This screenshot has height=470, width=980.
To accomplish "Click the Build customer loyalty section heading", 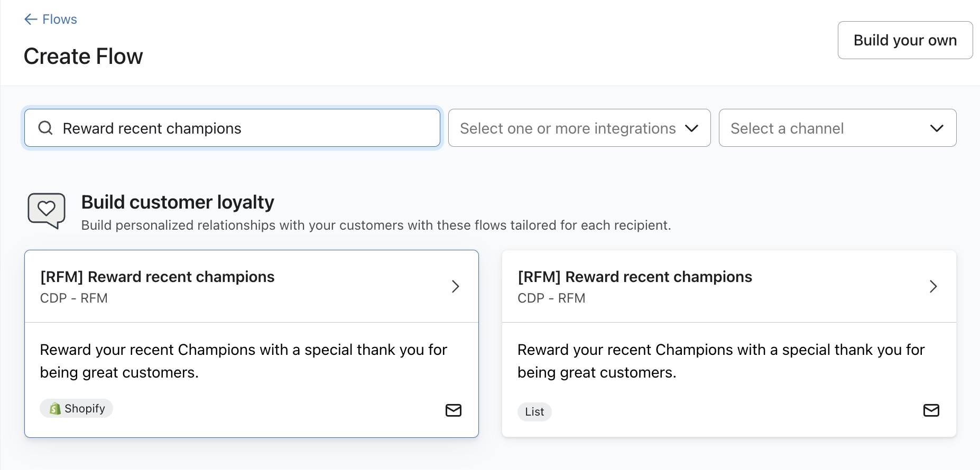I will coord(178,202).
